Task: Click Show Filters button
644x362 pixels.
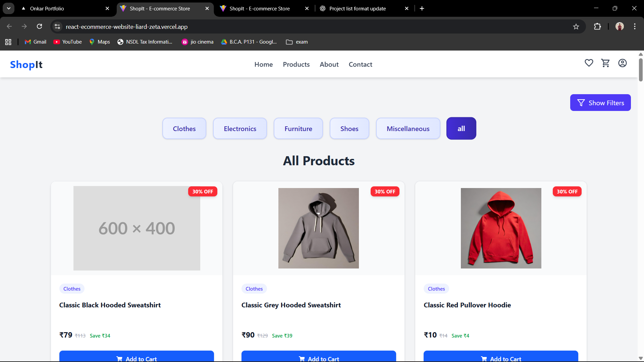Action: tap(600, 103)
